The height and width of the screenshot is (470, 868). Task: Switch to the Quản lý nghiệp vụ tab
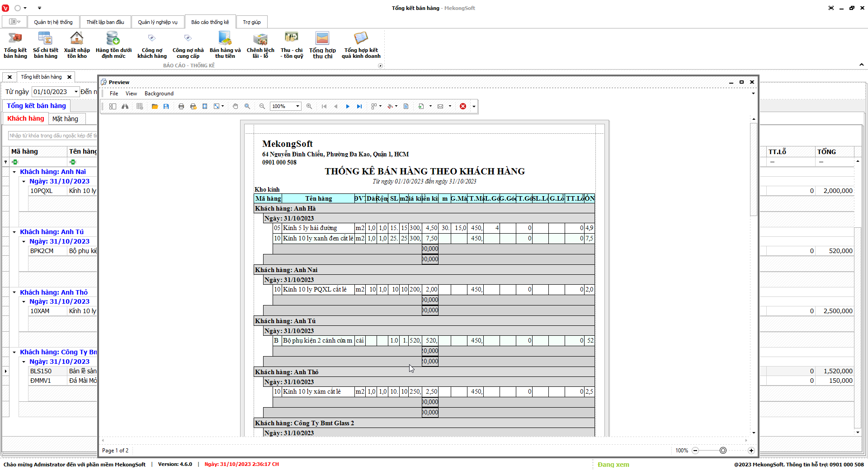click(158, 22)
